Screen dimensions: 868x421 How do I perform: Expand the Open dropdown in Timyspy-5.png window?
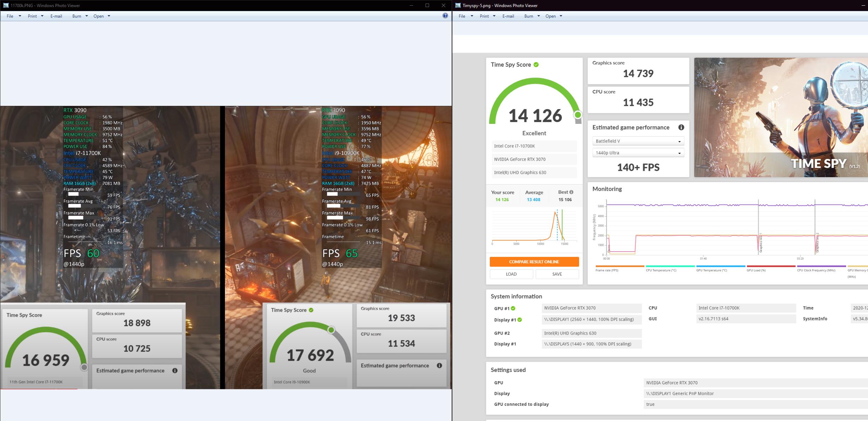click(561, 16)
